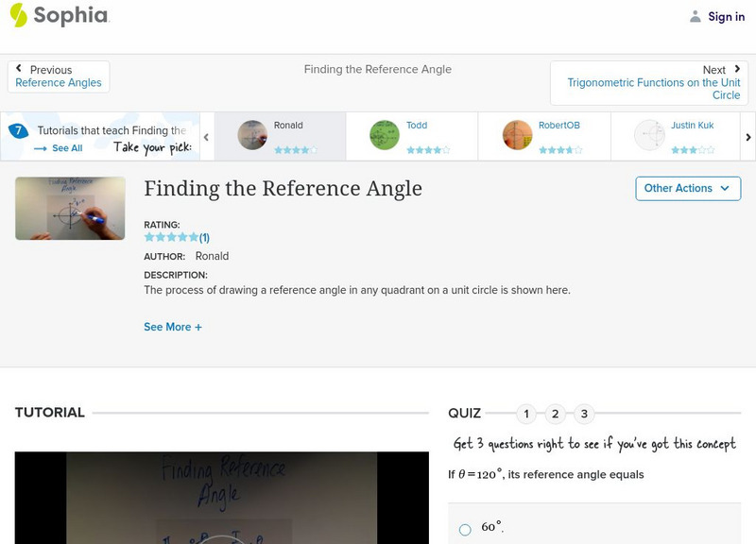Go to Previous Reference Angles tutorial
This screenshot has height=544, width=756.
tap(57, 76)
